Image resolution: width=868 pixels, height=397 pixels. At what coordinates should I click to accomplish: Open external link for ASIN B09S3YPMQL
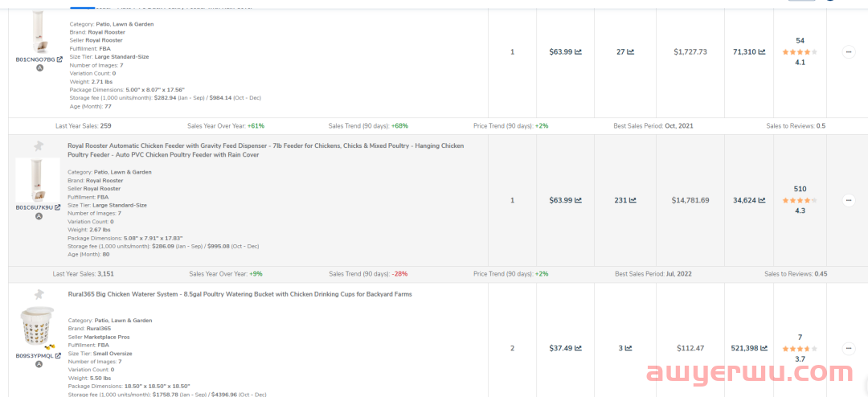pos(58,355)
